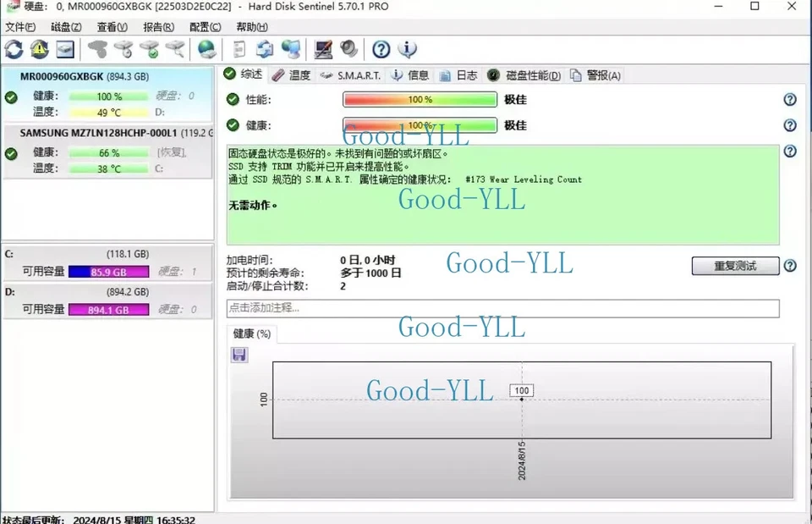Open the 磁盘(Z) menu
Viewport: 812px width, 524px height.
coord(66,27)
